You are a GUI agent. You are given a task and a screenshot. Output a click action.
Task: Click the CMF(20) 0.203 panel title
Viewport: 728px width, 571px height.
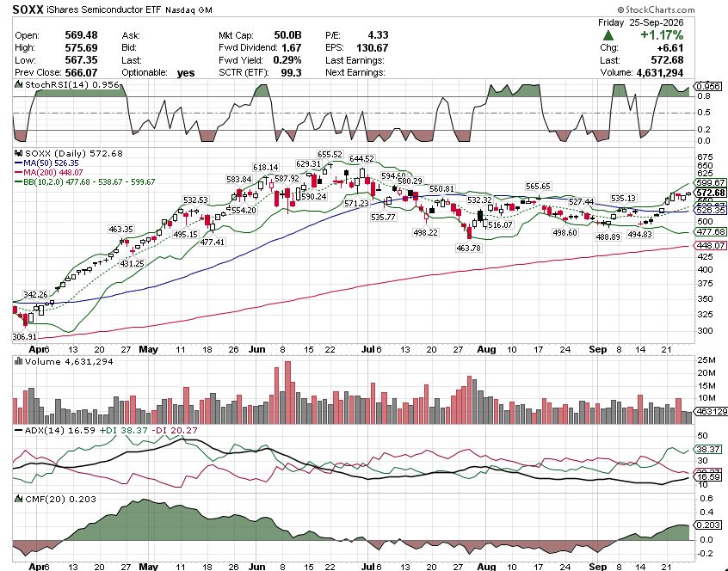60,499
